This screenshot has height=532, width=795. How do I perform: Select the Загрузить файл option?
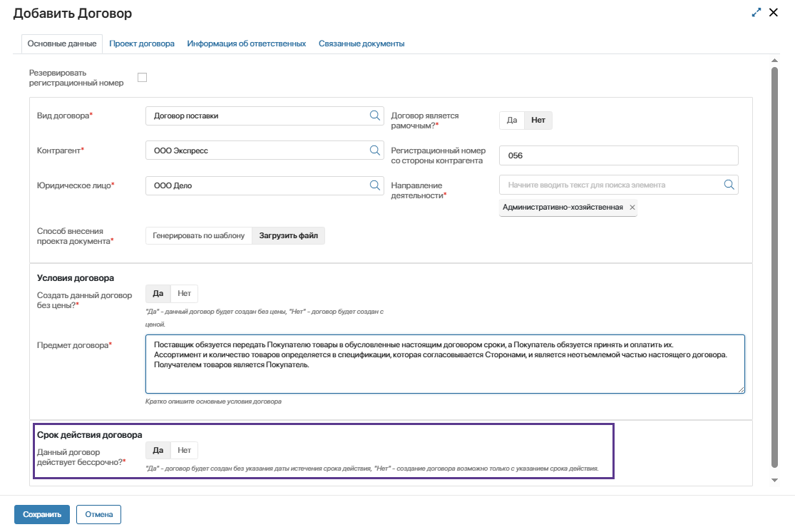pyautogui.click(x=288, y=235)
